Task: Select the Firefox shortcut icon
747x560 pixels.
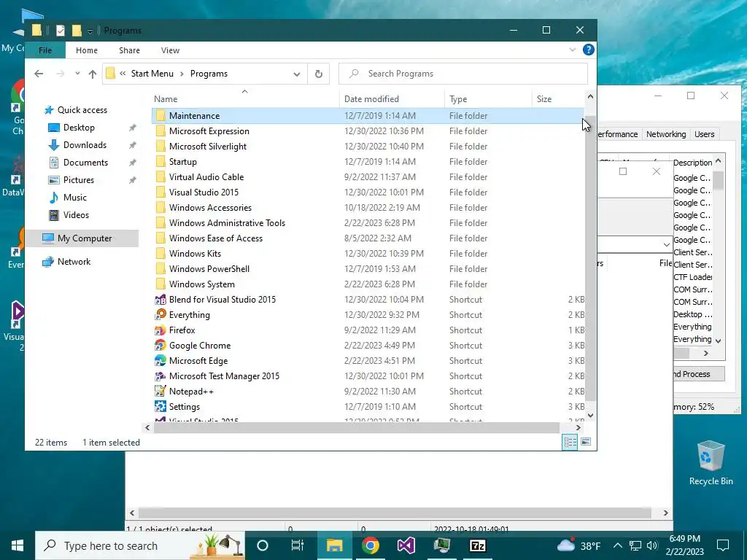Action: [x=160, y=330]
